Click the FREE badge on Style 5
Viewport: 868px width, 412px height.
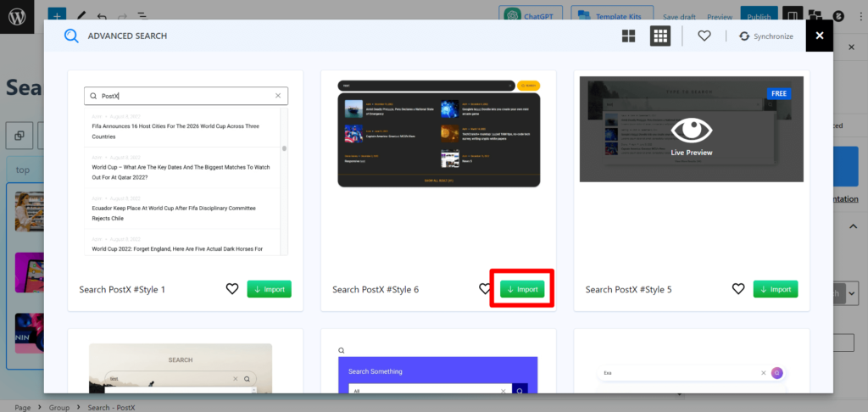[x=779, y=93]
